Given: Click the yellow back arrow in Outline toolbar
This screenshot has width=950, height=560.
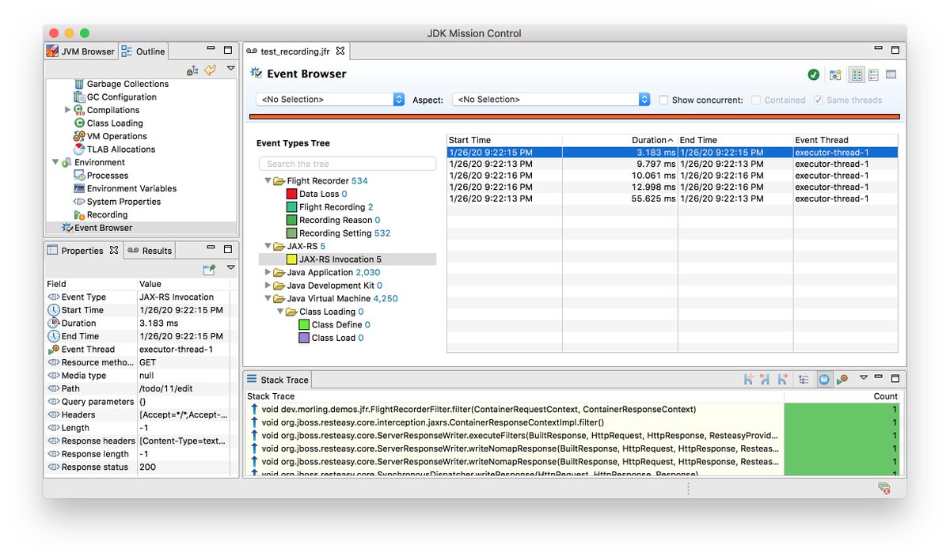Looking at the screenshot, I should point(210,70).
